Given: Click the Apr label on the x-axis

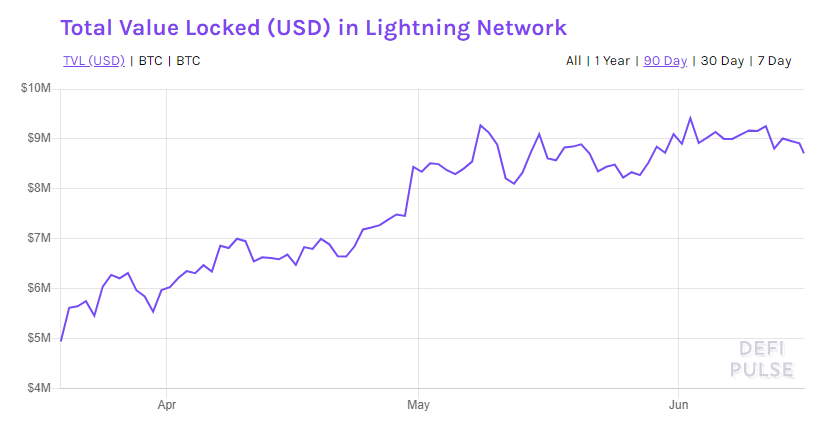Looking at the screenshot, I should coord(167,405).
